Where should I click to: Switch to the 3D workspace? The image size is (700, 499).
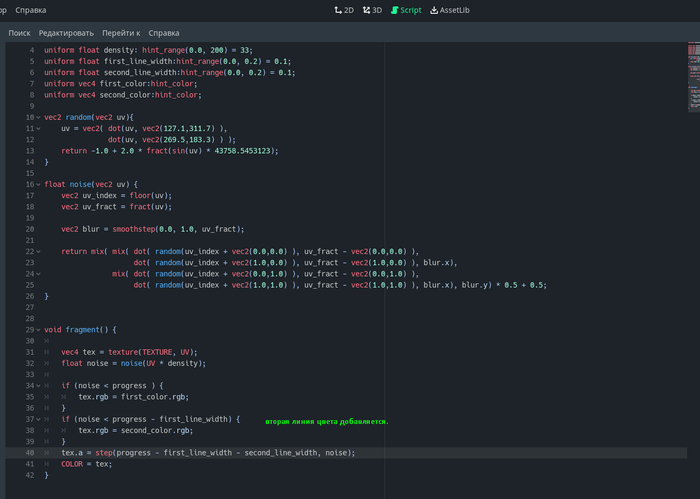pyautogui.click(x=372, y=10)
